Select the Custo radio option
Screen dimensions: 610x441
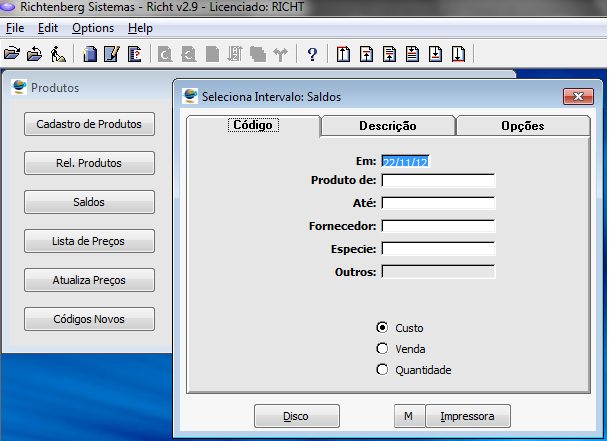point(382,328)
